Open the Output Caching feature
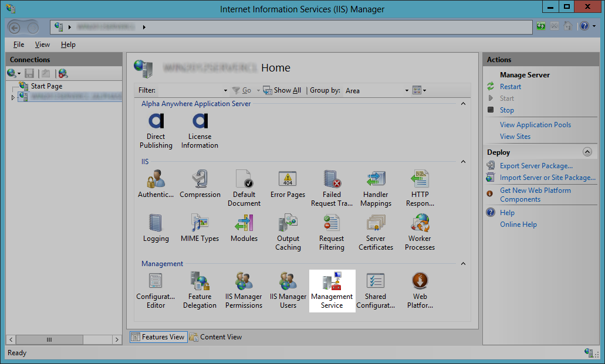The height and width of the screenshot is (364, 605). click(x=288, y=232)
